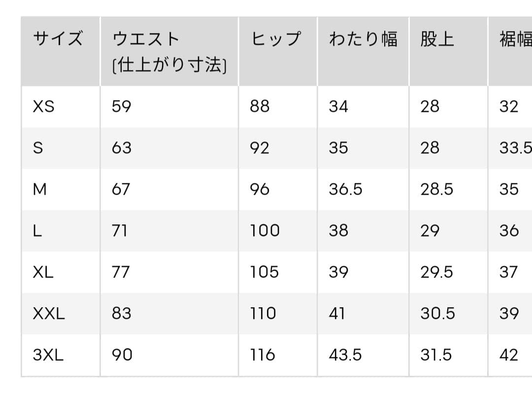Viewport: 532px width, 393px height.
Task: Click the S size row label
Action: click(x=37, y=148)
